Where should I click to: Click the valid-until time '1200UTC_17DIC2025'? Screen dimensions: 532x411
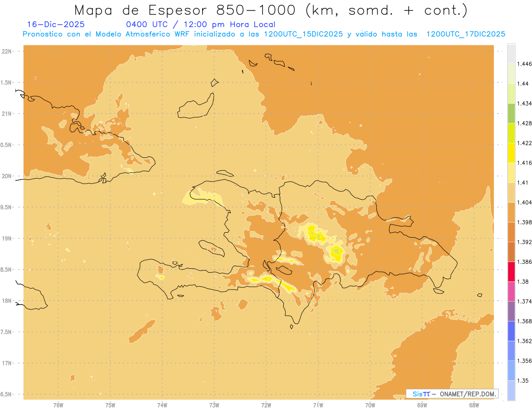(465, 34)
